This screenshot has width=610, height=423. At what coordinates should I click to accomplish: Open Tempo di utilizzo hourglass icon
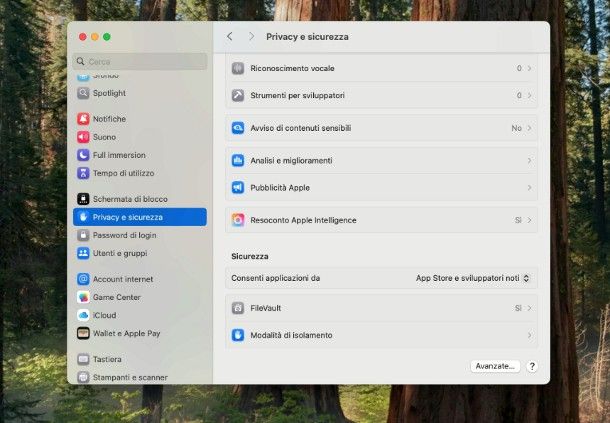83,173
